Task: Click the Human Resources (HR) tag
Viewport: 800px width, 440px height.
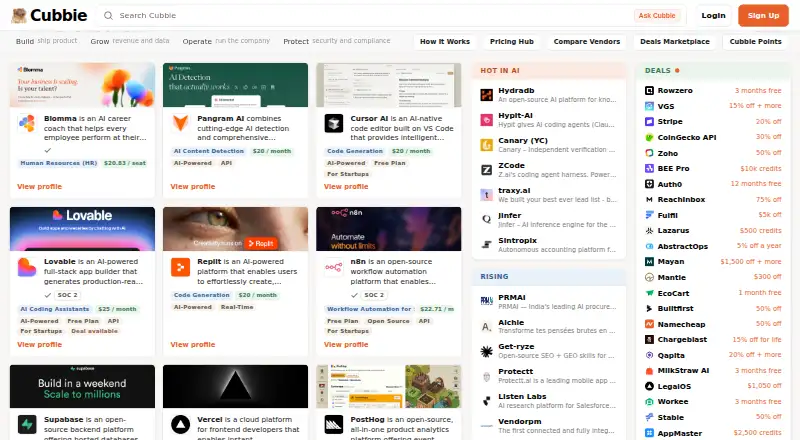Action: [59, 163]
